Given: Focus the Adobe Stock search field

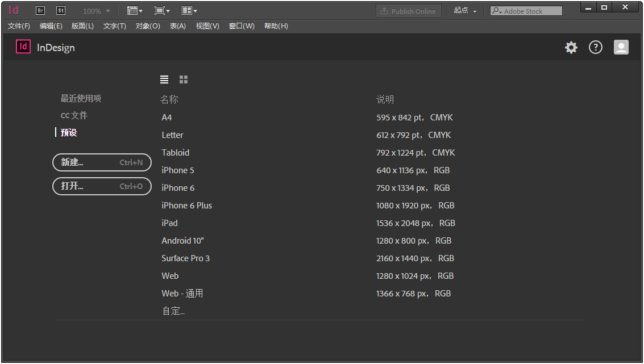Looking at the screenshot, I should point(526,11).
